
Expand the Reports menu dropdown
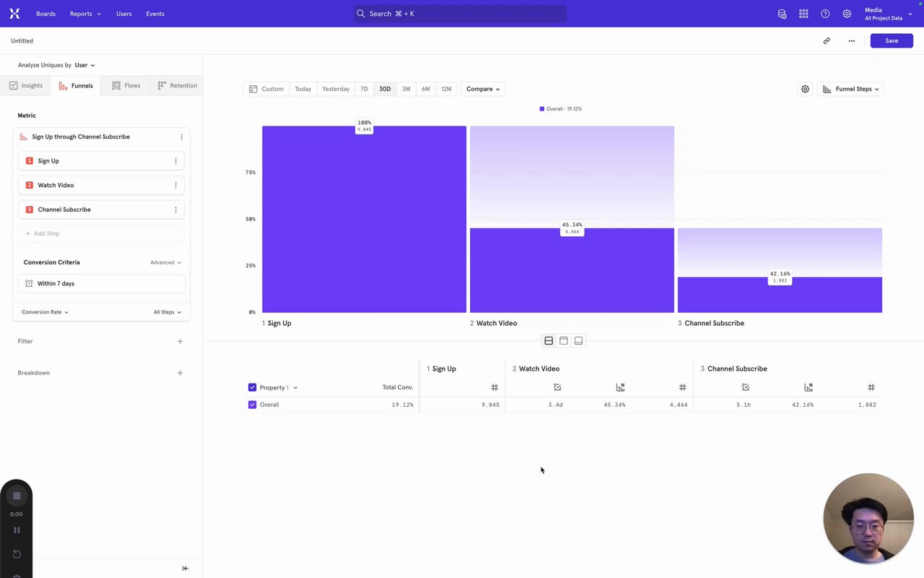(85, 14)
